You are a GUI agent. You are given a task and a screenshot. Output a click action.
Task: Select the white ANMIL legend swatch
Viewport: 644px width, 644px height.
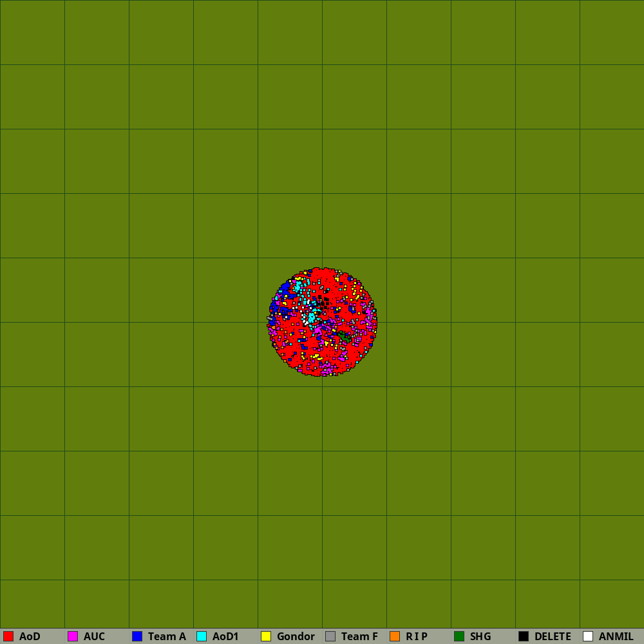[588, 636]
